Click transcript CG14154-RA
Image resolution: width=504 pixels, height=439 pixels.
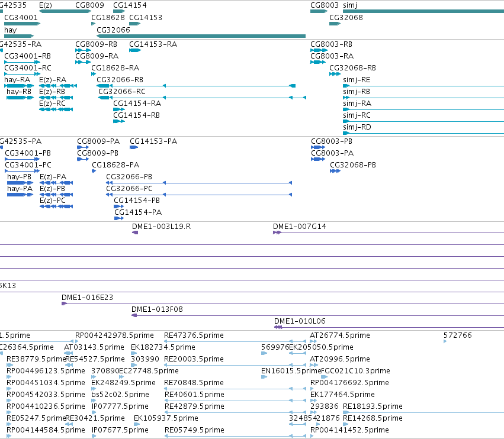(x=137, y=104)
